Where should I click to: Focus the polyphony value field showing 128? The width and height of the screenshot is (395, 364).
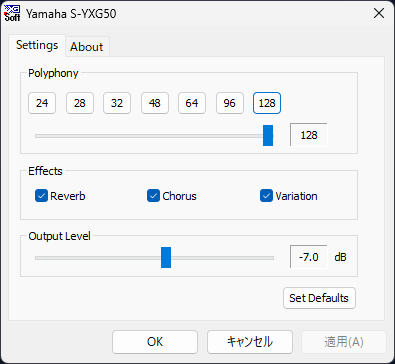click(x=309, y=135)
